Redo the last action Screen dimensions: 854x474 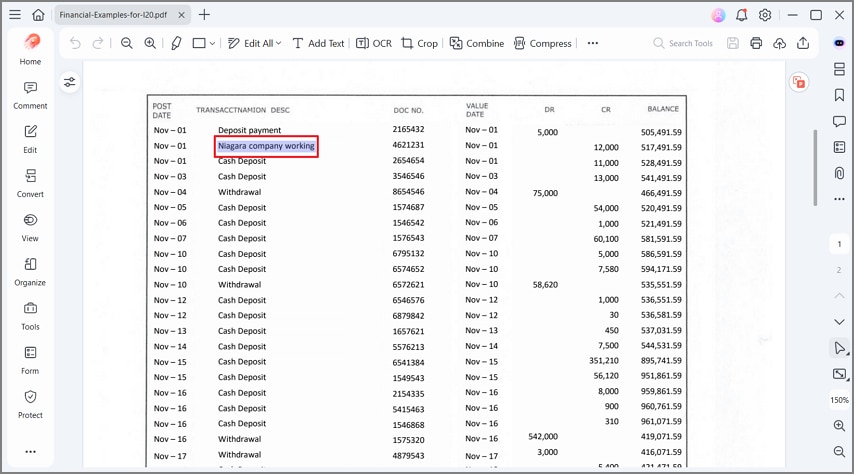tap(98, 43)
